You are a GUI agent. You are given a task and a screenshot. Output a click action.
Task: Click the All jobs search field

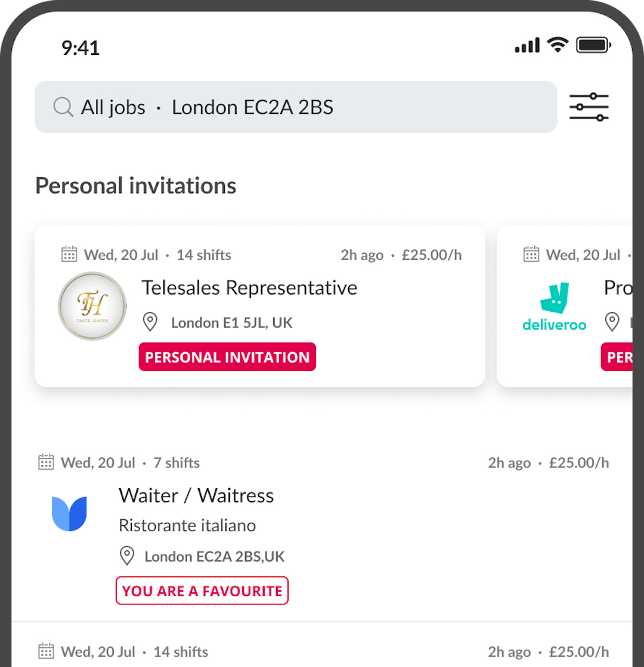(x=295, y=107)
